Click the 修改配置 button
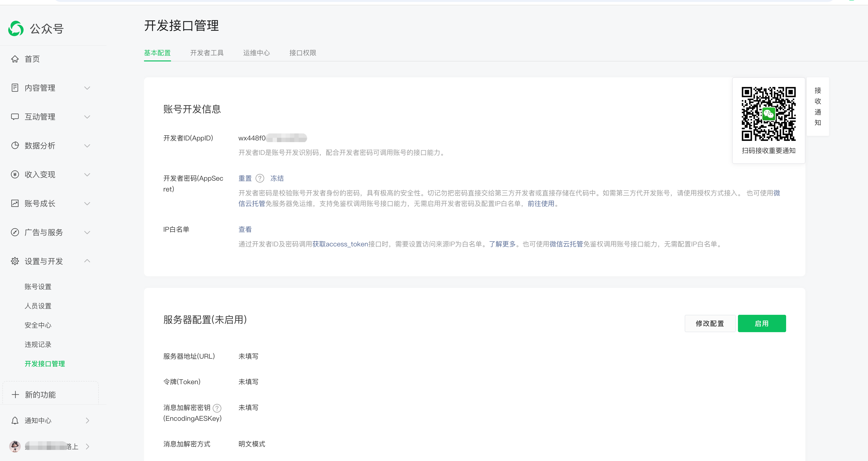Viewport: 868px width, 461px height. coord(710,323)
